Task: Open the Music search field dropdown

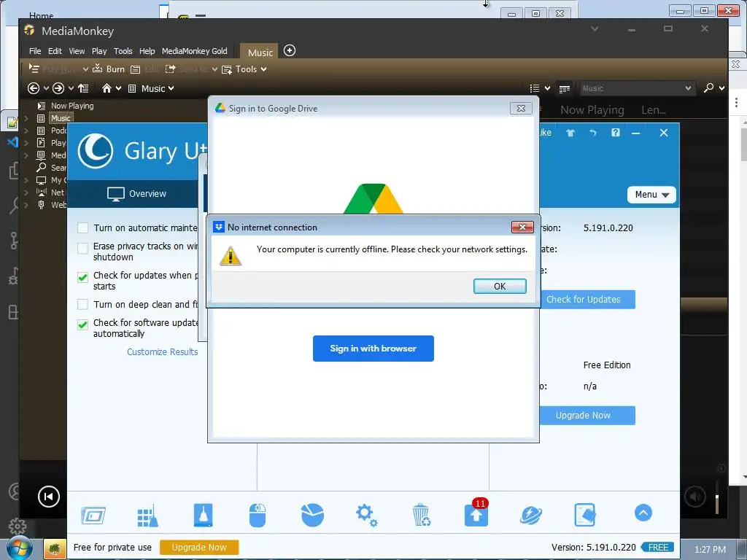Action: click(x=687, y=88)
